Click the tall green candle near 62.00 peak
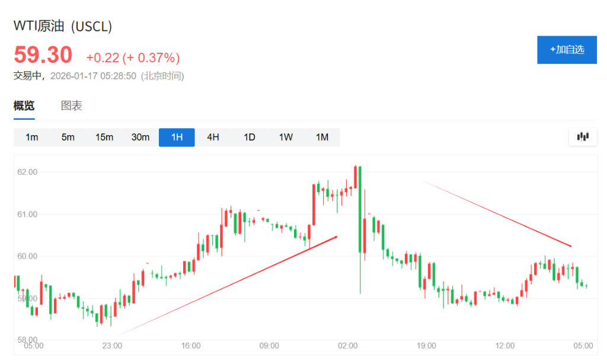This screenshot has height=364, width=607. 360,207
